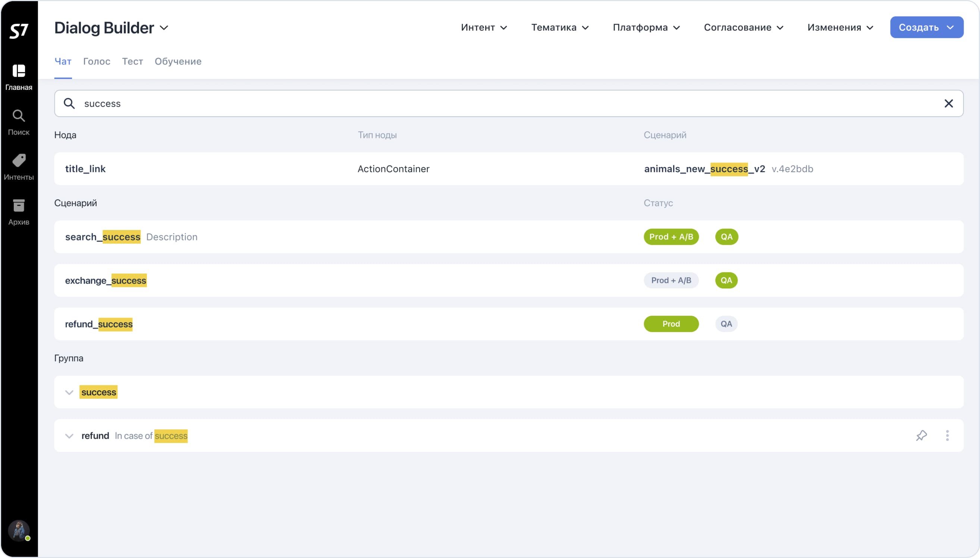980x558 pixels.
Task: Open the Изменения filter dropdown
Action: point(841,28)
